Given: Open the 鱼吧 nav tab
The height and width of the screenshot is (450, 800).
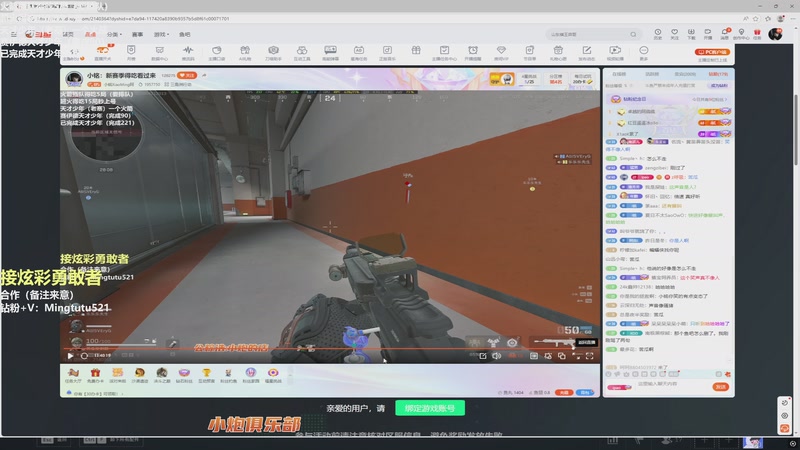Looking at the screenshot, I should pyautogui.click(x=185, y=35).
